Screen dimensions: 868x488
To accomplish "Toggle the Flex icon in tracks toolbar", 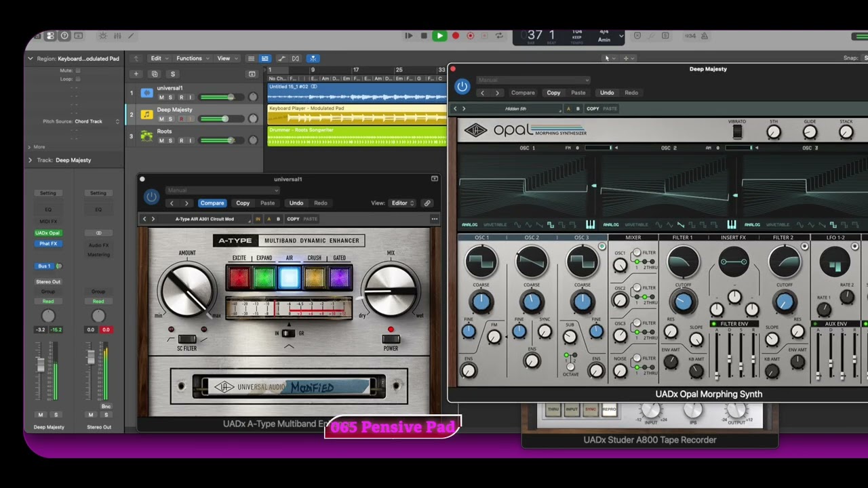I will pyautogui.click(x=295, y=58).
